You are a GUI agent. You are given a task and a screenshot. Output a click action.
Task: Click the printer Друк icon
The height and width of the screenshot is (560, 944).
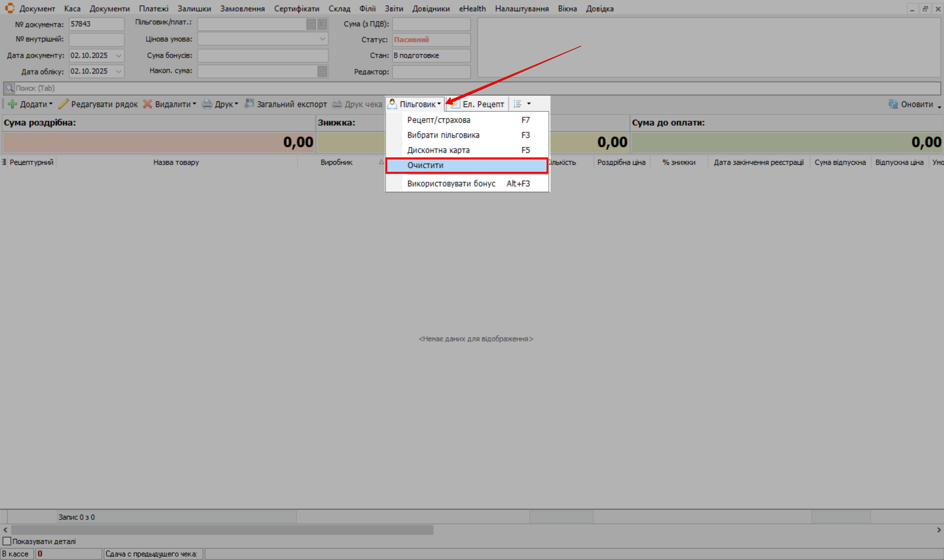point(207,104)
